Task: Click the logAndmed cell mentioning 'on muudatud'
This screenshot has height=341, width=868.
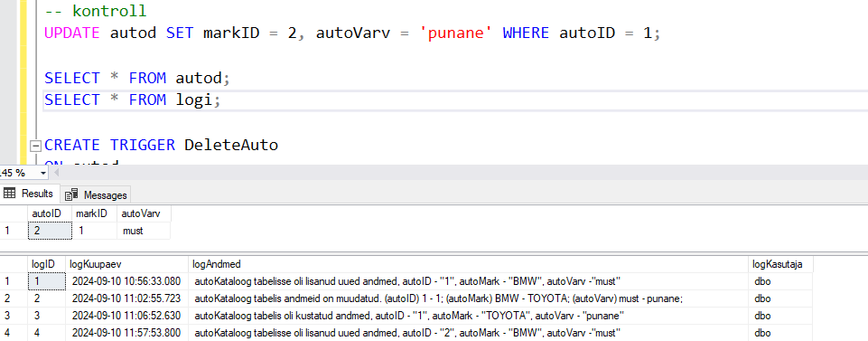Action: pos(469,298)
